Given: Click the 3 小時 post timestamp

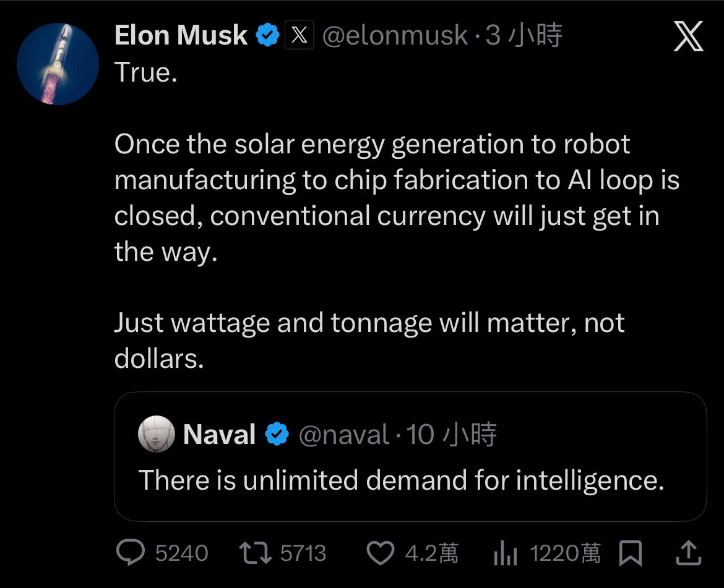Looking at the screenshot, I should [x=524, y=35].
